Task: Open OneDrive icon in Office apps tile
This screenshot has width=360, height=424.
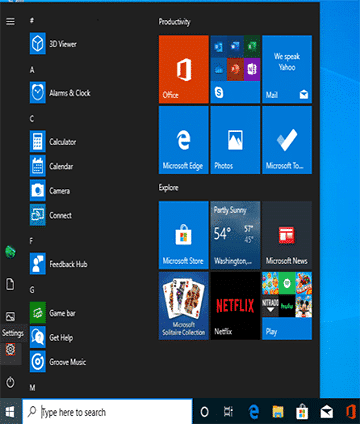Action: [x=219, y=69]
